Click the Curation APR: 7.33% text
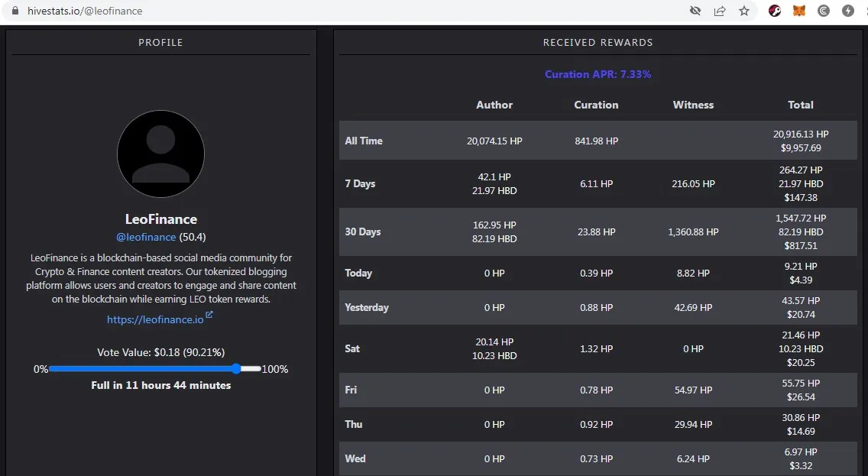Image resolution: width=868 pixels, height=476 pixels. tap(598, 74)
